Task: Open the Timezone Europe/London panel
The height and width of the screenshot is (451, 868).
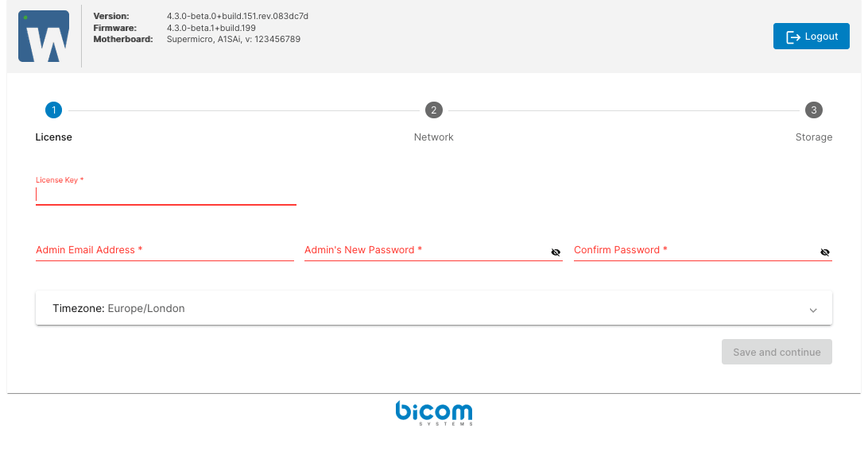Action: [x=433, y=308]
